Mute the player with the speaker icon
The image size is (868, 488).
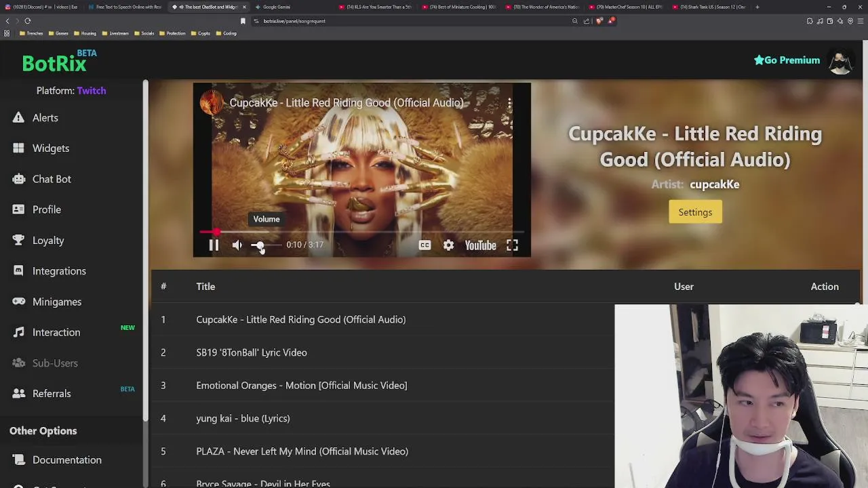click(x=237, y=245)
